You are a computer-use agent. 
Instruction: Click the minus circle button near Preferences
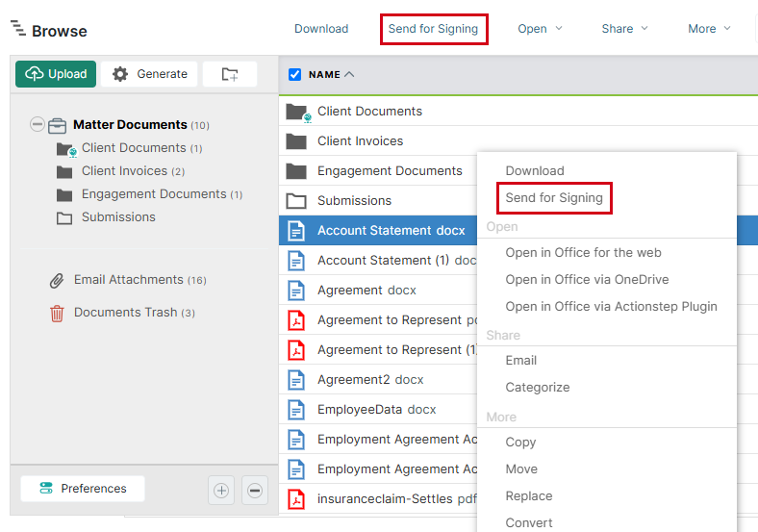click(x=255, y=491)
